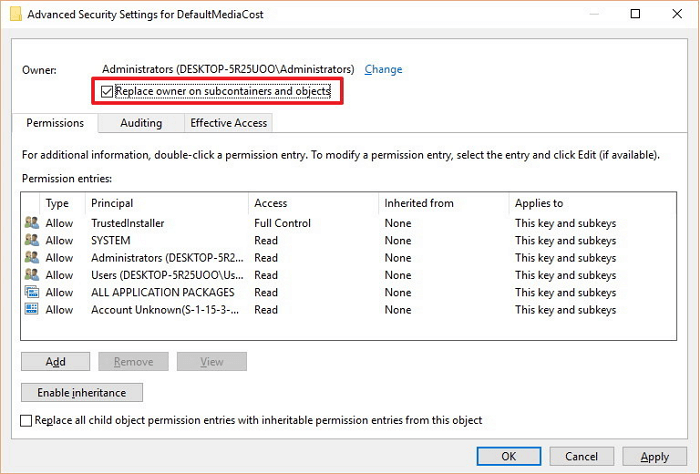The height and width of the screenshot is (474, 700).
Task: Click the TrustedInstaller group icon
Action: (32, 222)
